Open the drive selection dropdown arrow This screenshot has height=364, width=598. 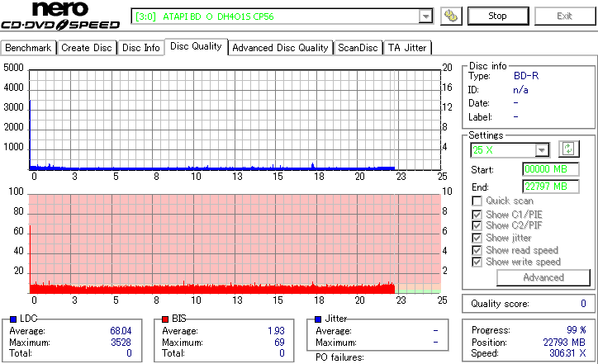[425, 17]
